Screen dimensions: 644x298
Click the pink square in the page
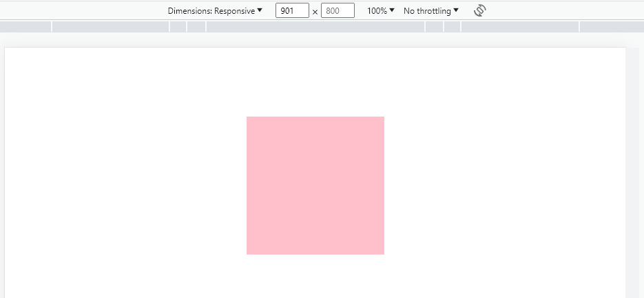tap(315, 186)
